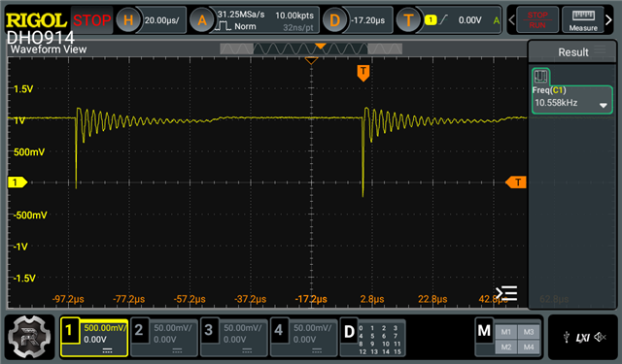Image resolution: width=622 pixels, height=364 pixels.
Task: Click the trigger center triangle marker
Action: (311, 60)
